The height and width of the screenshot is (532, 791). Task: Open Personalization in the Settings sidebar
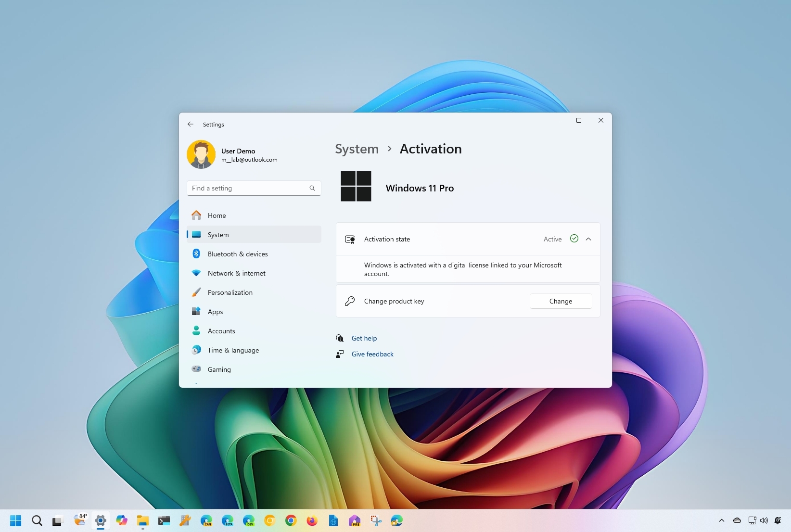tap(230, 292)
